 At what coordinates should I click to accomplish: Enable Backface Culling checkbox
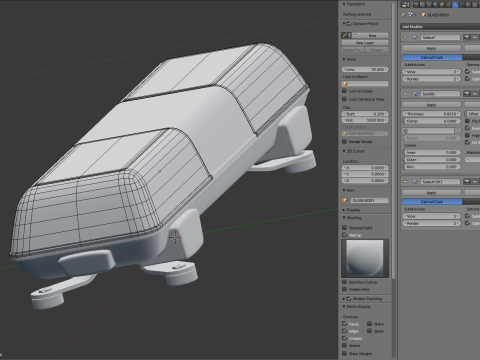pyautogui.click(x=345, y=282)
